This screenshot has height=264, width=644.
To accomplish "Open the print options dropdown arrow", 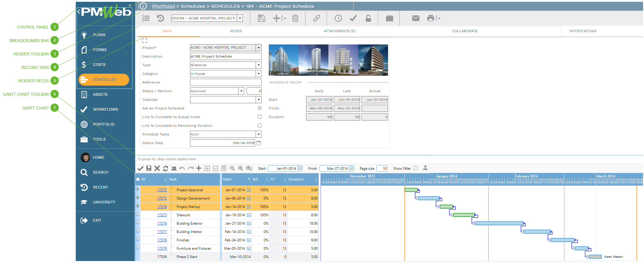I will (x=439, y=18).
